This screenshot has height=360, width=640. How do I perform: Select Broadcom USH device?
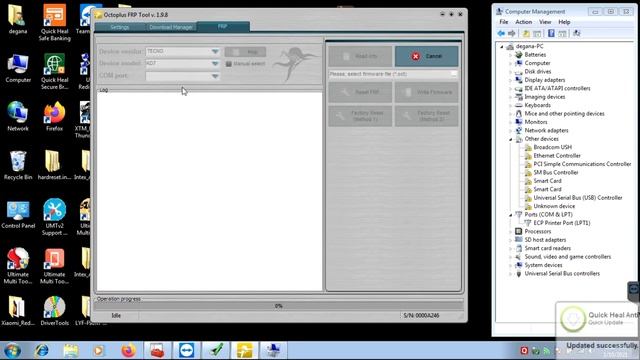tap(552, 147)
